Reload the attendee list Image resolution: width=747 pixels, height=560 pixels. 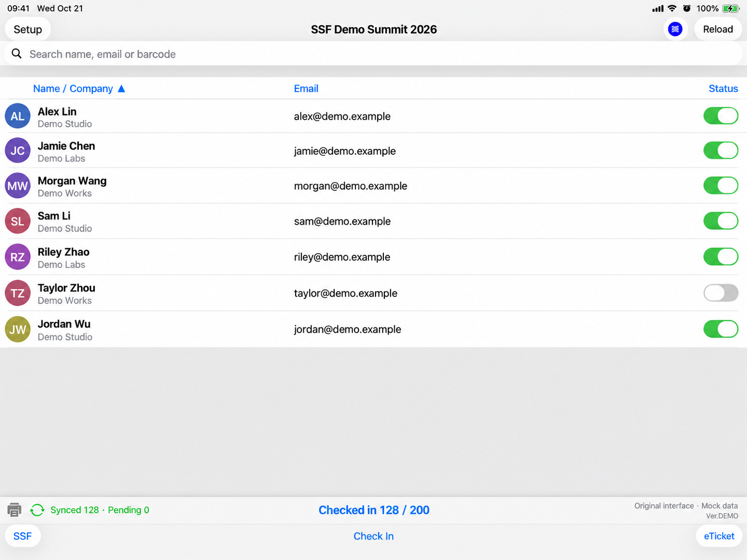(x=718, y=29)
